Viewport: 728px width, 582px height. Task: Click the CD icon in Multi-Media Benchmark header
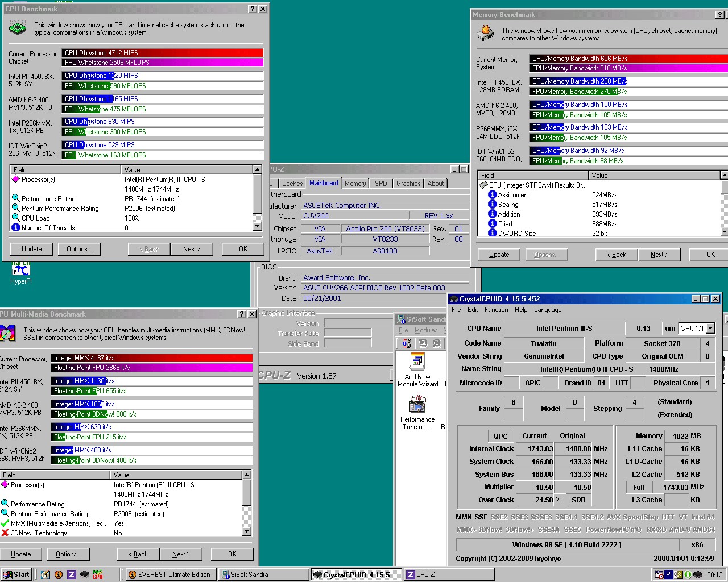coord(7,333)
